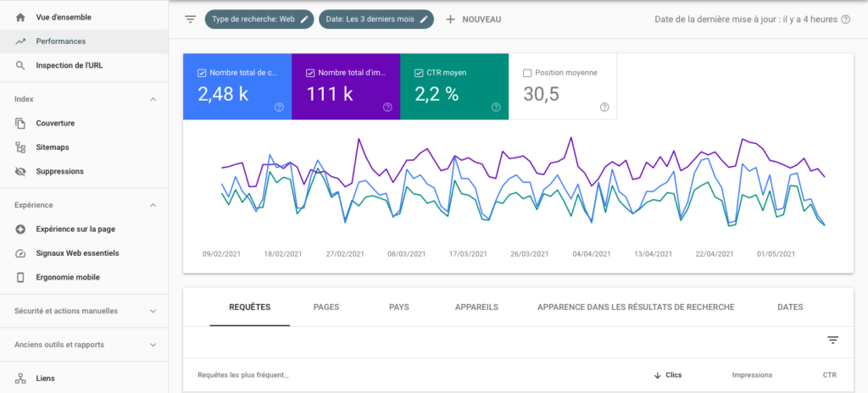Enable the Position moyenne checkbox
The image size is (868, 393).
(527, 73)
